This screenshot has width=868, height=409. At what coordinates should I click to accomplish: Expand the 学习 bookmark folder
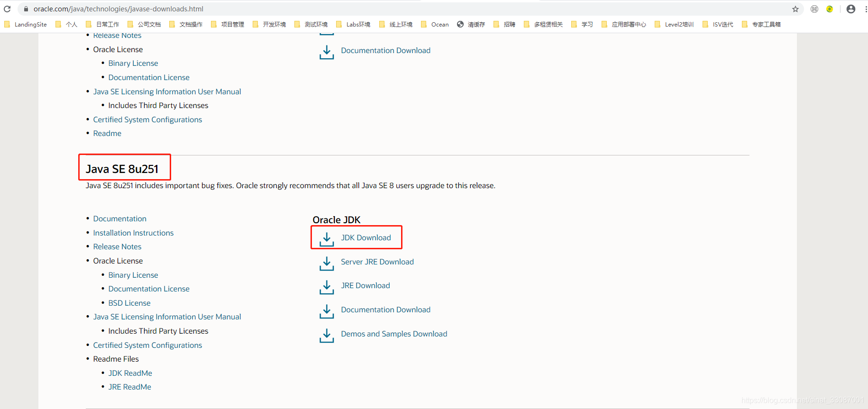click(x=582, y=25)
